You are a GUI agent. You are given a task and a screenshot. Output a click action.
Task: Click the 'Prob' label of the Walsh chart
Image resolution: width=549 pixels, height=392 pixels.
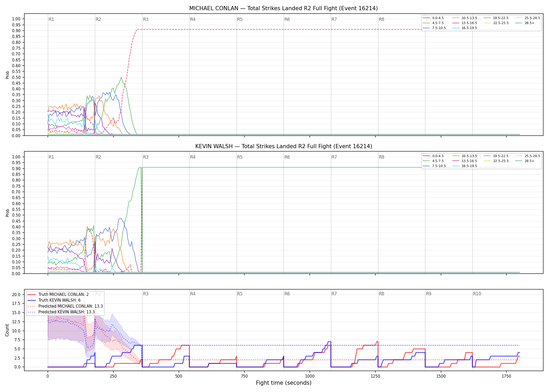tap(8, 213)
